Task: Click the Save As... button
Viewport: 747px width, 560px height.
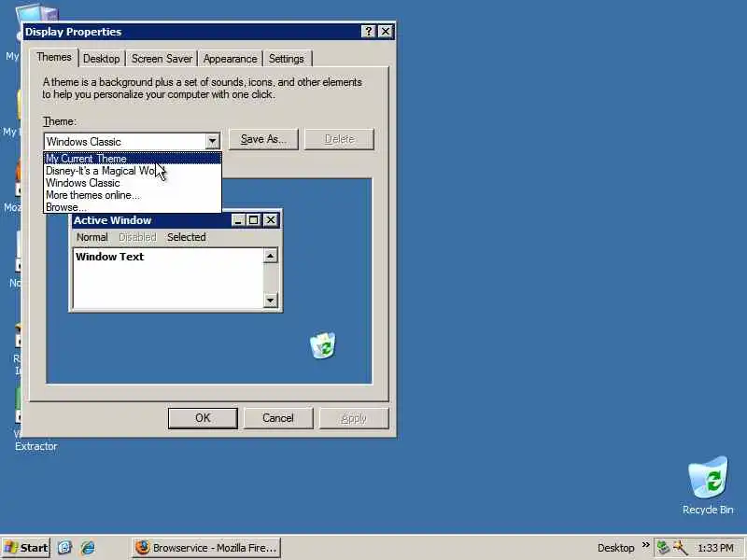Action: point(263,139)
